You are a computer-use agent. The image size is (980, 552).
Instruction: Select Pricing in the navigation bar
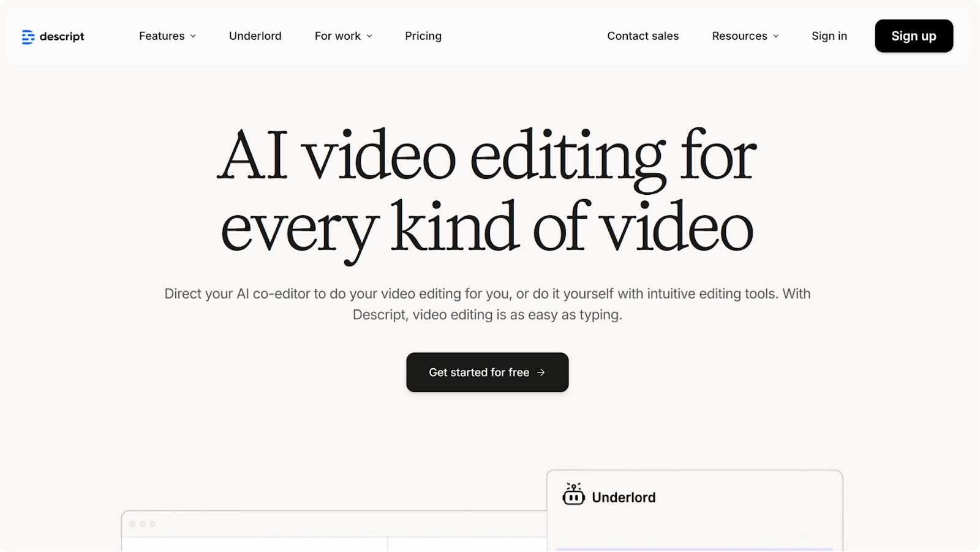coord(423,36)
